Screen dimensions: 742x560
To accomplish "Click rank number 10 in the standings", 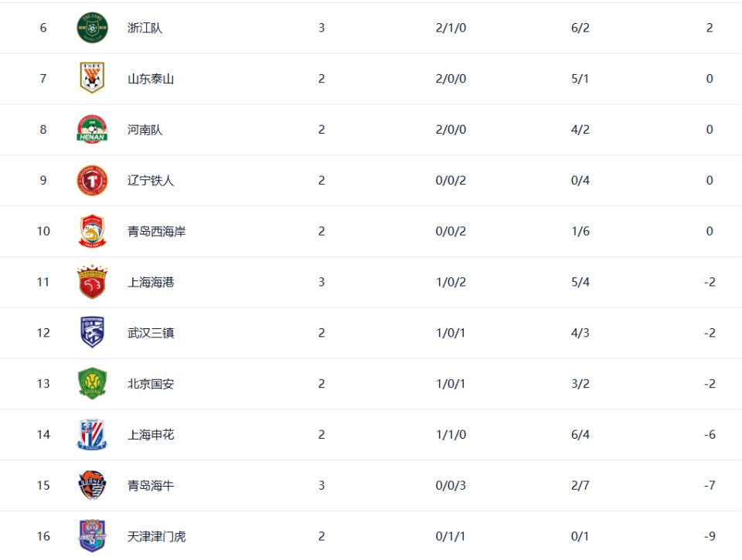I will tap(43, 232).
